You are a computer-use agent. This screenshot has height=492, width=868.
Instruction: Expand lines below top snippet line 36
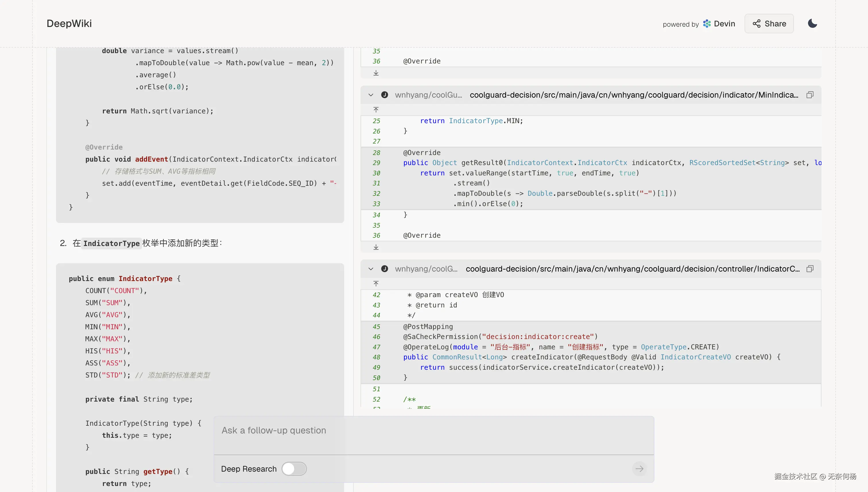376,73
